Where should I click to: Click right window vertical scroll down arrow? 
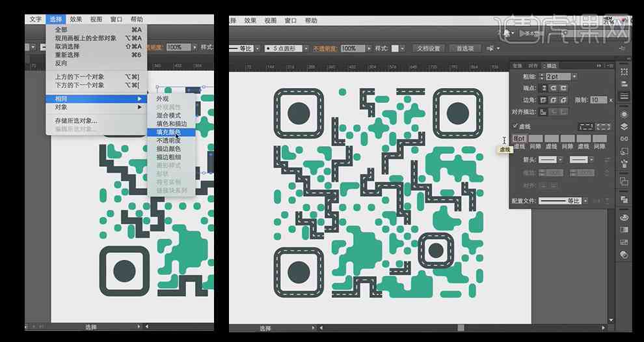click(x=611, y=321)
